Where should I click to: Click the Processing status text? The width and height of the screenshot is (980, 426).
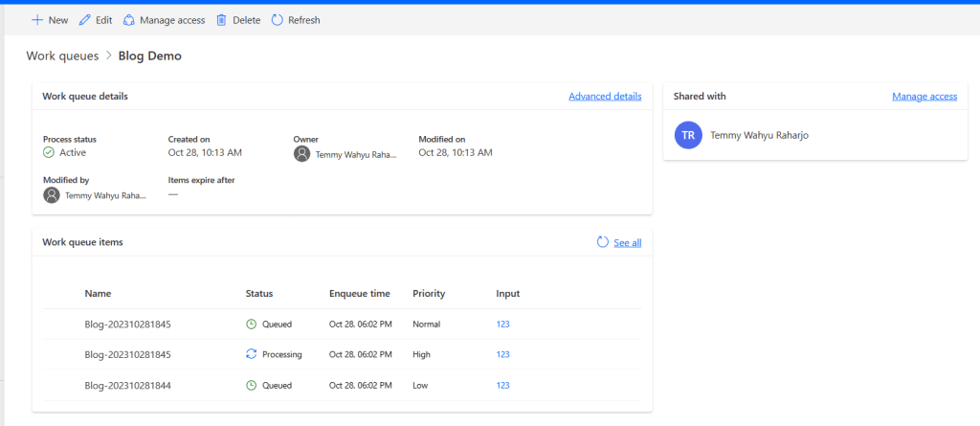282,354
